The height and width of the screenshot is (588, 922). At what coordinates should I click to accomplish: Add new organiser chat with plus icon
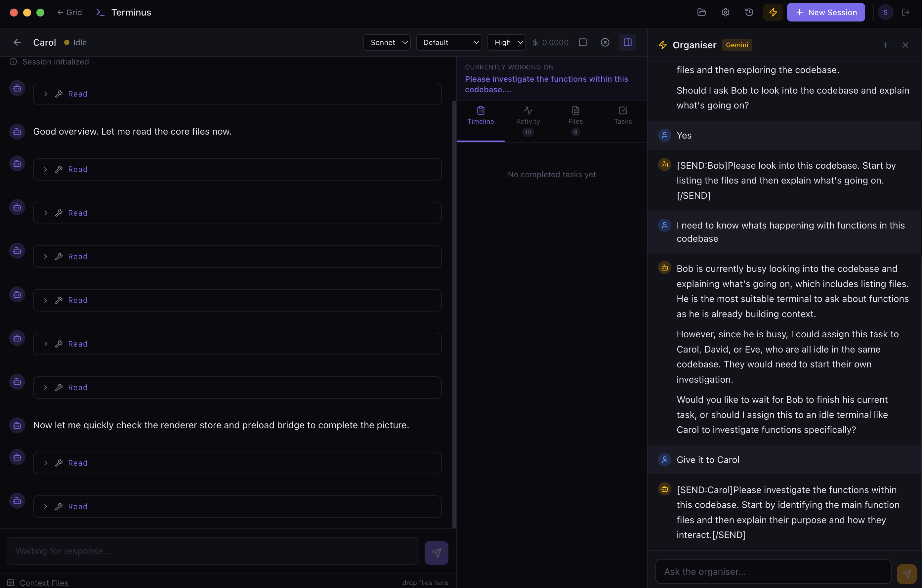click(885, 45)
